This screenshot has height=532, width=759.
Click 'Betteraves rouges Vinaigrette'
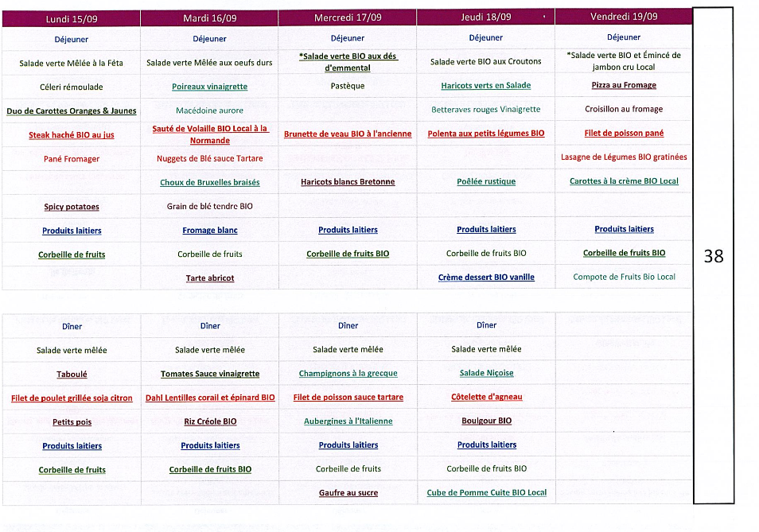(485, 109)
